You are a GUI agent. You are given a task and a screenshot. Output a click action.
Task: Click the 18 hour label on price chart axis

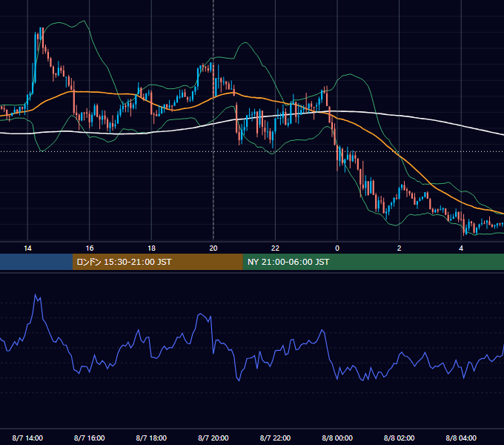[x=151, y=248]
